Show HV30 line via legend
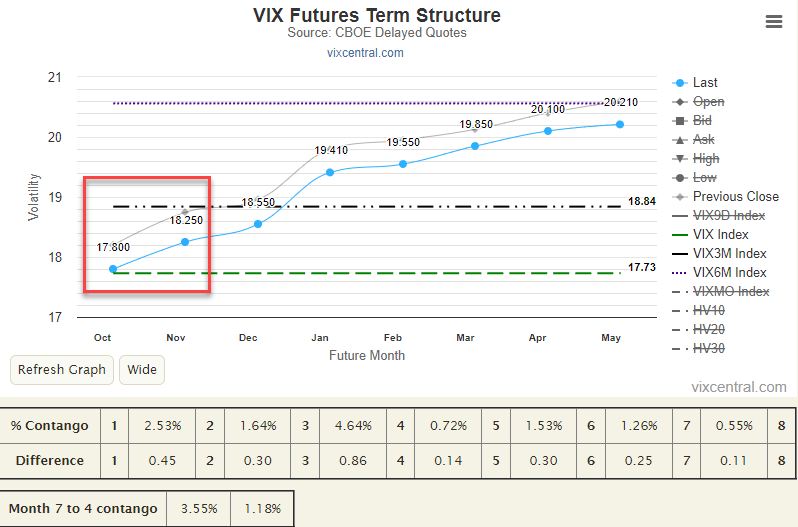 tap(708, 349)
